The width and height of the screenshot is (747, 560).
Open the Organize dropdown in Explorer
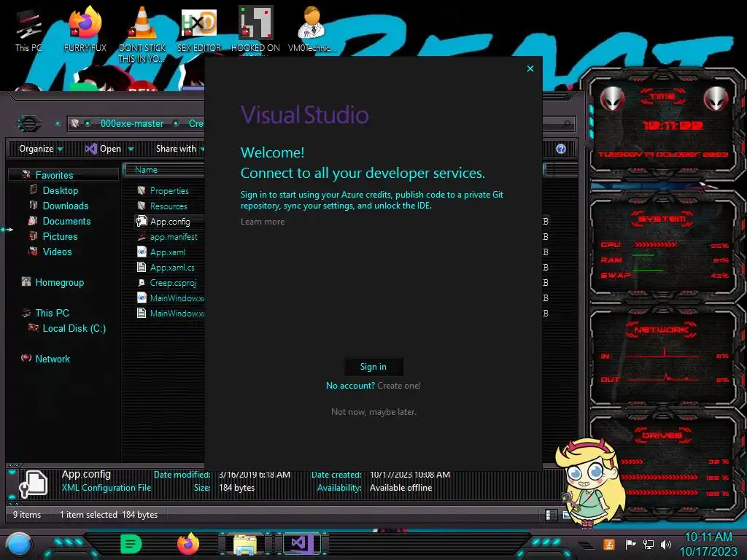tap(41, 149)
